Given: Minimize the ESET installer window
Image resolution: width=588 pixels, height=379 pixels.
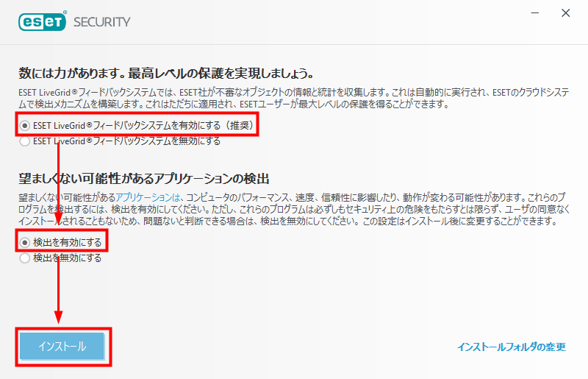Looking at the screenshot, I should (535, 13).
